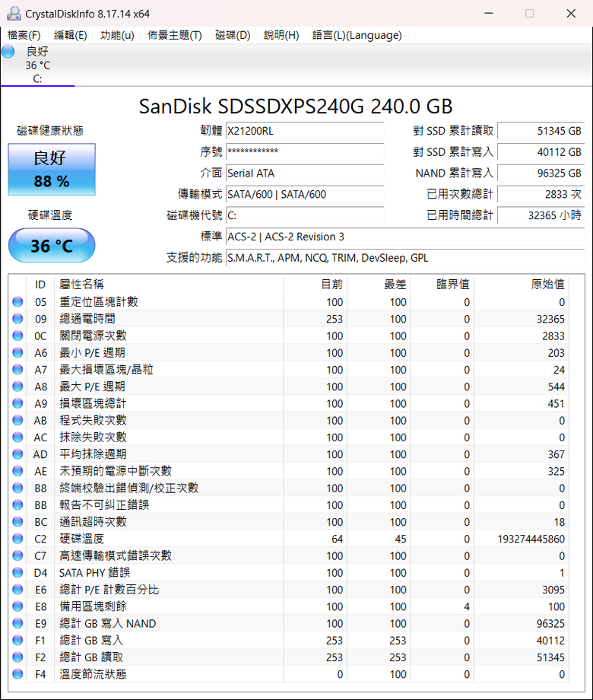Click the SATA/600 transfer mode field

[x=305, y=194]
